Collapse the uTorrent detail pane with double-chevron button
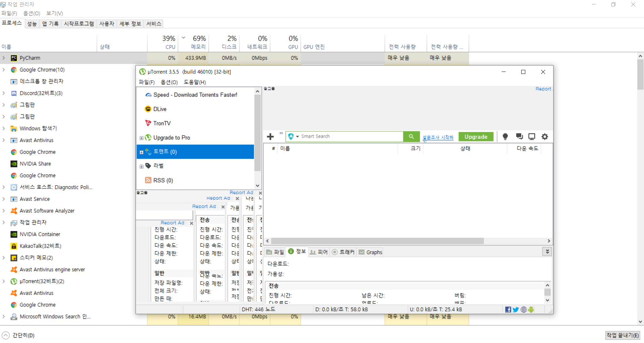Viewport: 644px width, 343px height. tap(547, 251)
